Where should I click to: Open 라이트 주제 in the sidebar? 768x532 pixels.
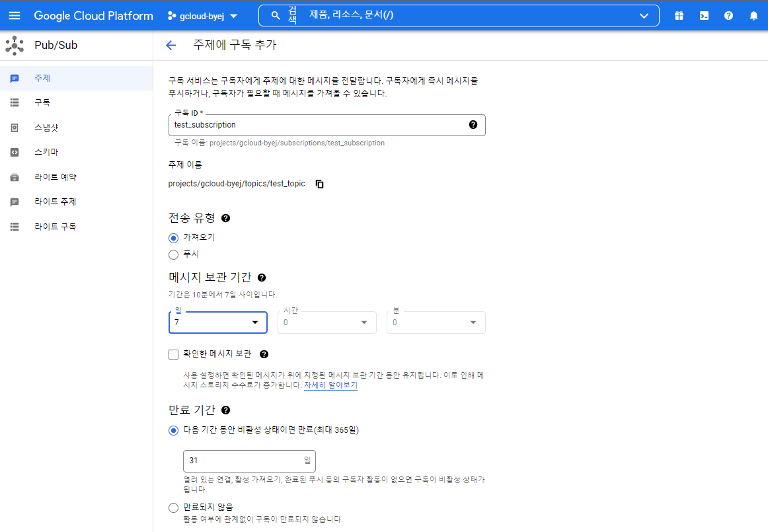click(x=77, y=202)
